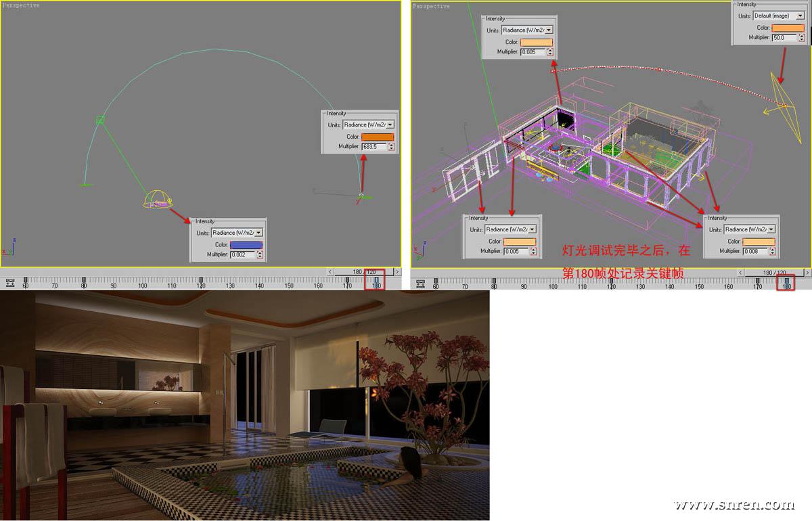Screen dimensions: 812x521
Task: Click the spinner in the lower 0.005 panel
Action: pyautogui.click(x=533, y=251)
